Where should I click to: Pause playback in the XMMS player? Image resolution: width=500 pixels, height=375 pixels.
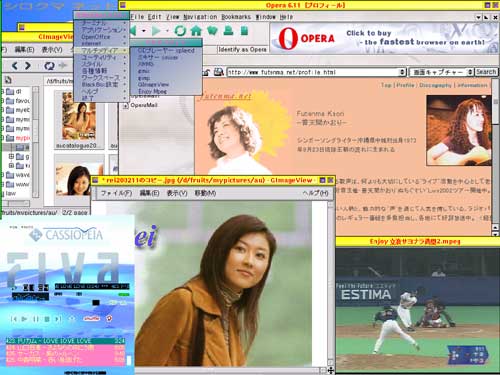coord(36,319)
